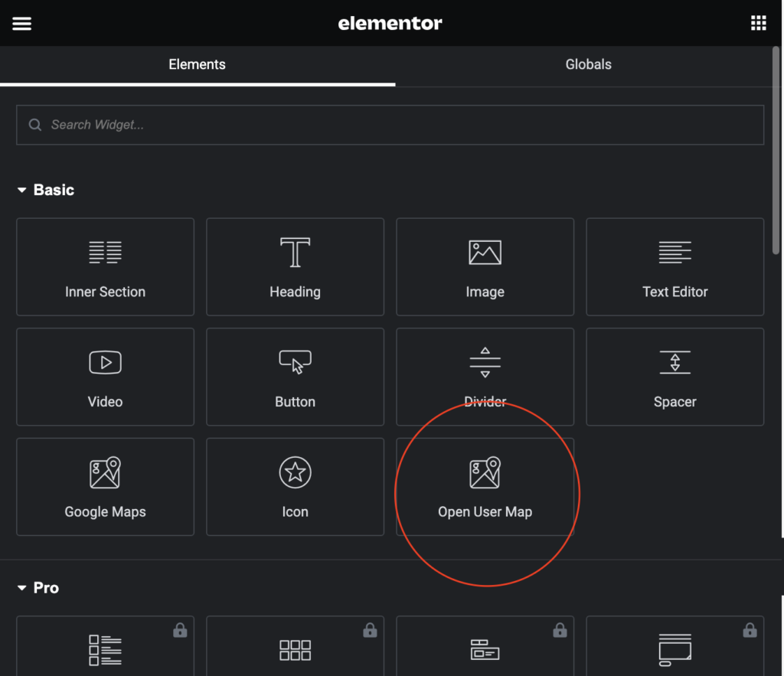Click the search magnifier icon
Image resolution: width=784 pixels, height=676 pixels.
(35, 125)
